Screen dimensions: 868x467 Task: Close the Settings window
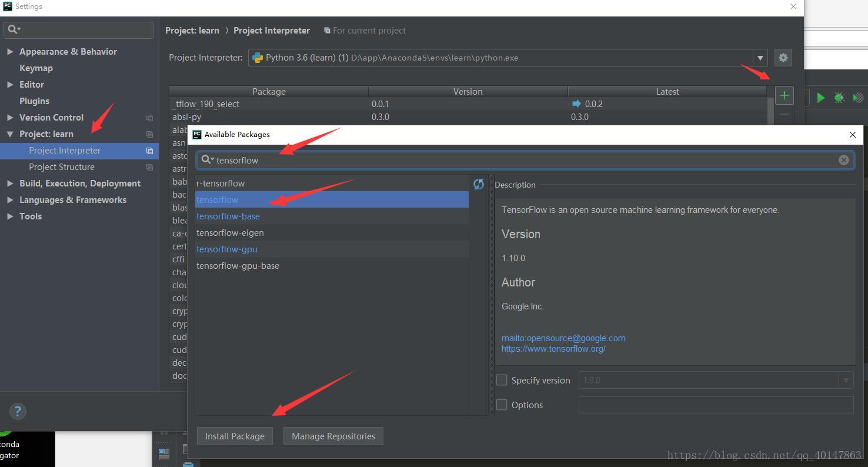[x=793, y=6]
